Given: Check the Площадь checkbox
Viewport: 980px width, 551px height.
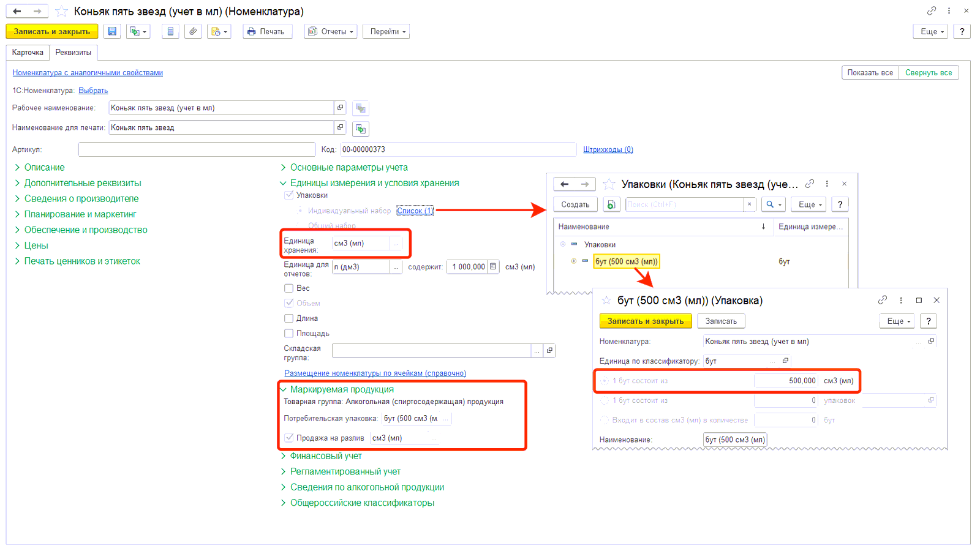Looking at the screenshot, I should click(x=288, y=334).
